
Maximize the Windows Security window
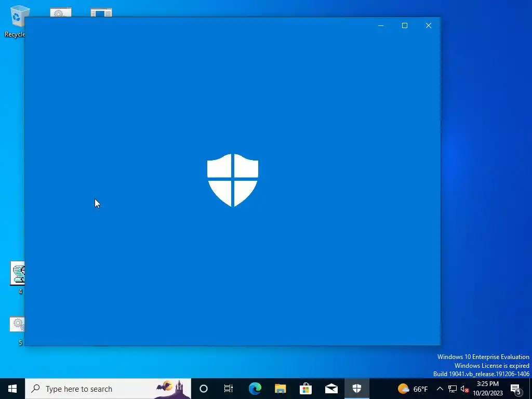tap(404, 25)
